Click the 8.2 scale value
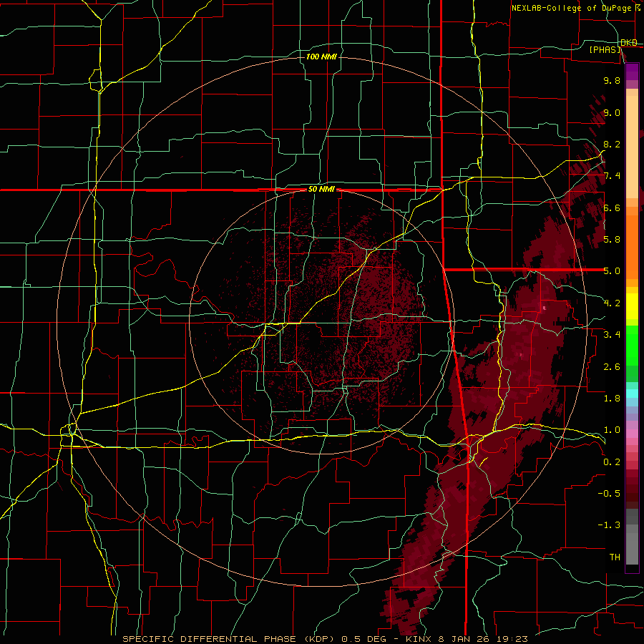Viewport: 644px width, 644px height. coord(612,144)
